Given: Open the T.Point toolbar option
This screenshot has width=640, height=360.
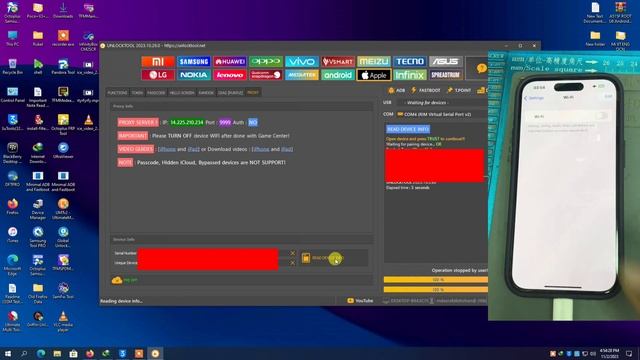Looking at the screenshot, I should 459,90.
